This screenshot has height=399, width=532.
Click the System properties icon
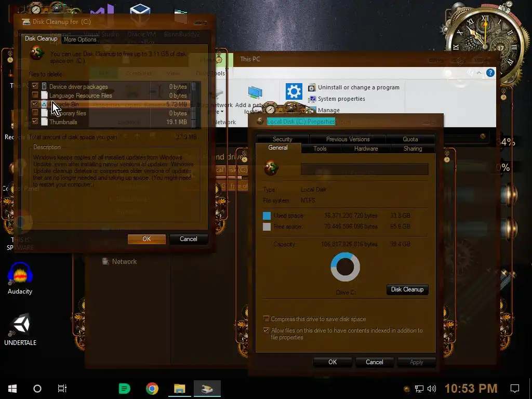tap(312, 99)
